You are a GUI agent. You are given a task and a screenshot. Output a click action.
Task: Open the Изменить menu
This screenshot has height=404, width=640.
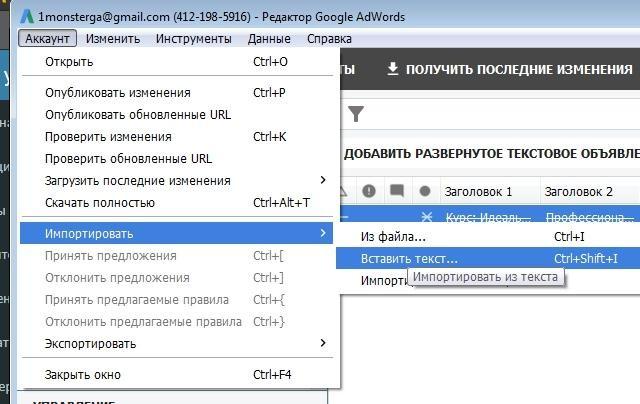coord(113,38)
